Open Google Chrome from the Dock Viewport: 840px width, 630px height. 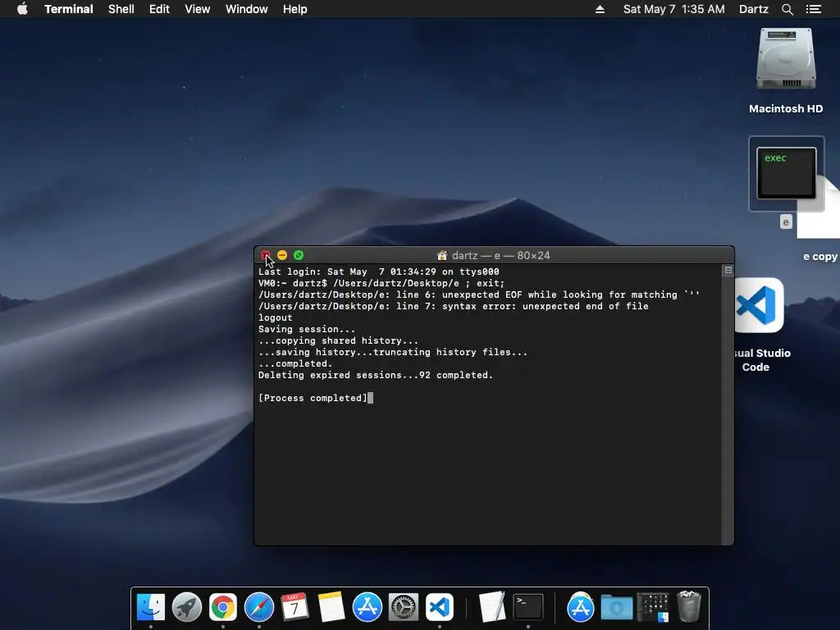[x=223, y=607]
